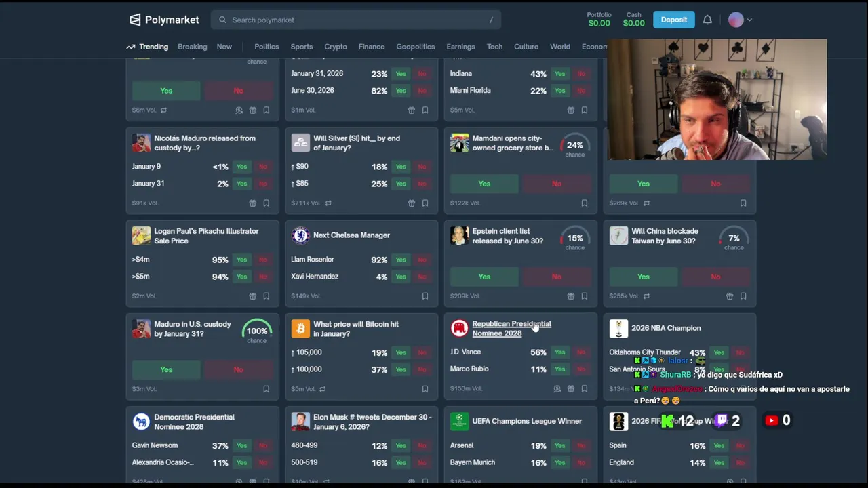Select the Earnings category
This screenshot has width=868, height=488.
point(461,47)
